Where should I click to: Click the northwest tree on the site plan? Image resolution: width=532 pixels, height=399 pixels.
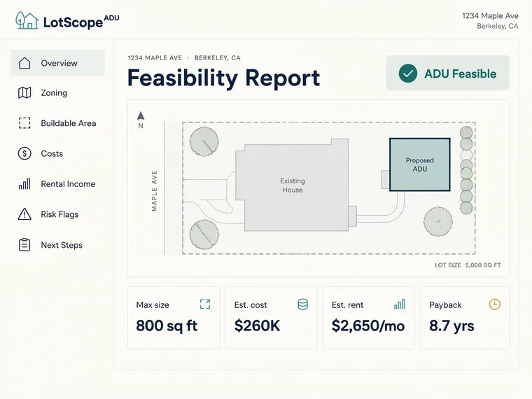tap(204, 141)
